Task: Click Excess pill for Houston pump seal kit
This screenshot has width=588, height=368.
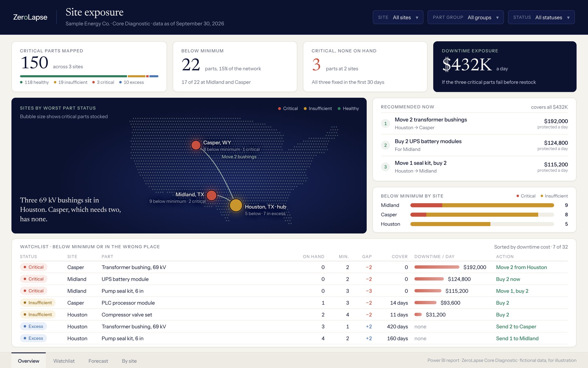Action: [33, 338]
